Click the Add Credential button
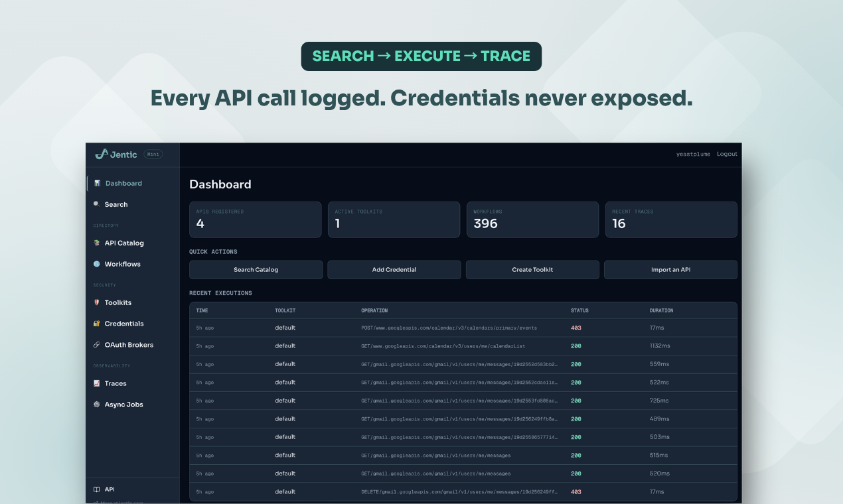 tap(394, 270)
